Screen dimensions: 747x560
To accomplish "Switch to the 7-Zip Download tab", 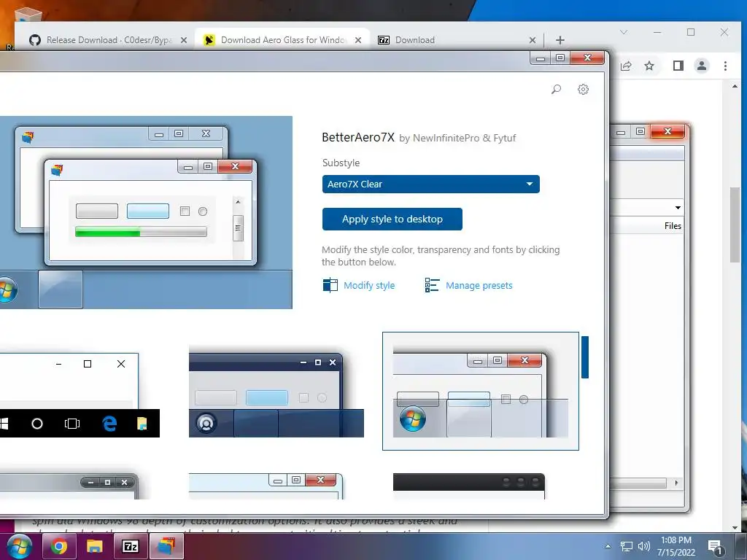I will click(414, 40).
